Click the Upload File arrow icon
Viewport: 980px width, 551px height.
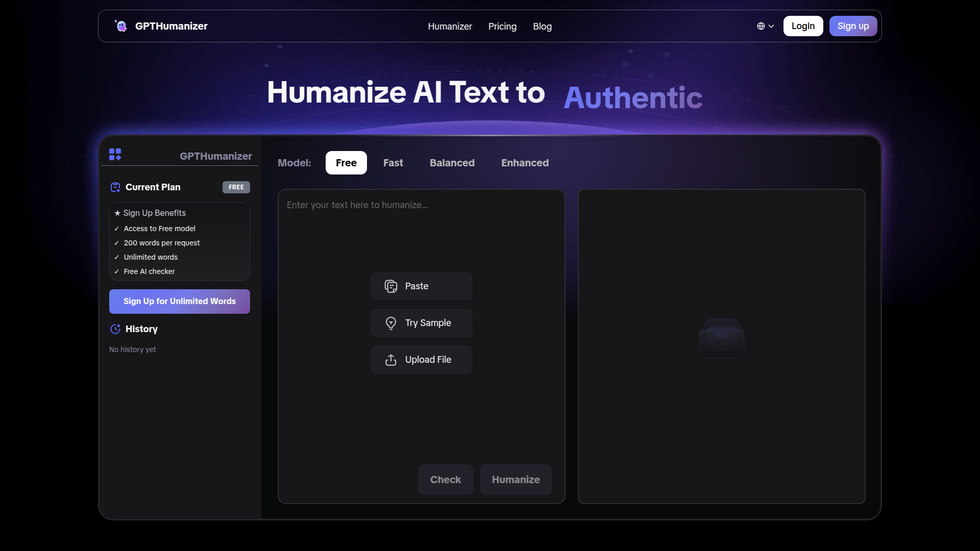pyautogui.click(x=391, y=360)
